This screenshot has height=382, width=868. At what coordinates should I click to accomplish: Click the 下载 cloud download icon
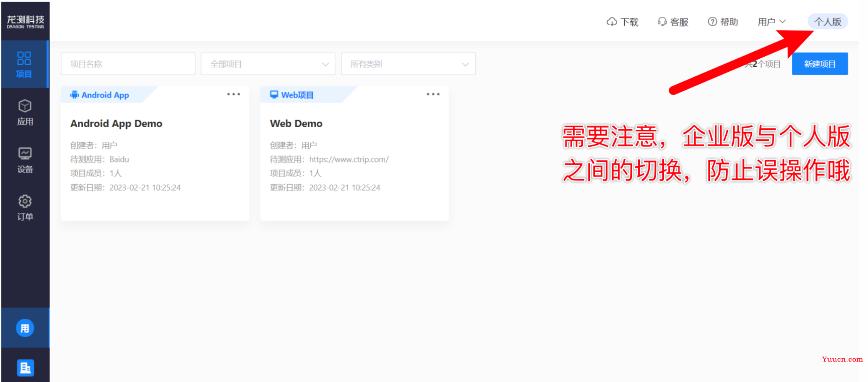(611, 22)
